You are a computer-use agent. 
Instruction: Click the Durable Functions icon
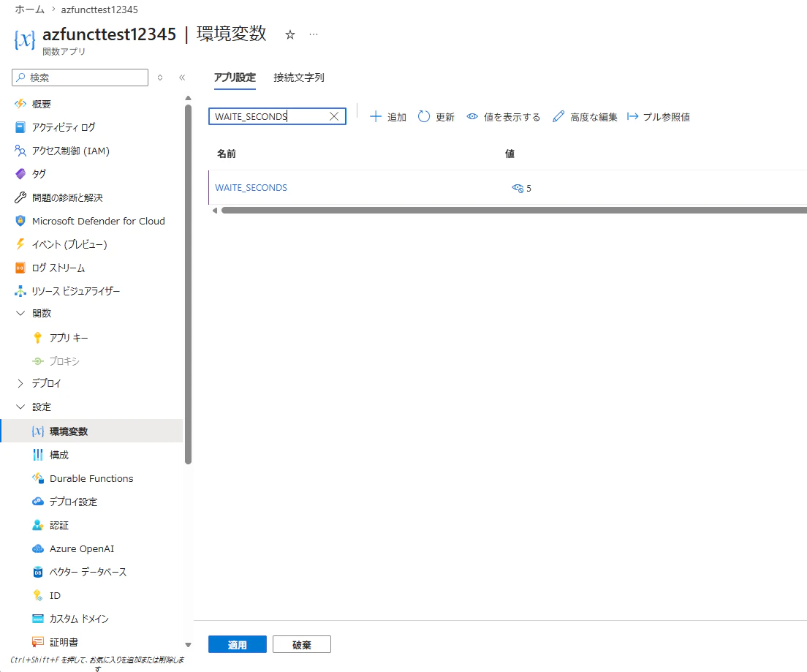point(37,478)
